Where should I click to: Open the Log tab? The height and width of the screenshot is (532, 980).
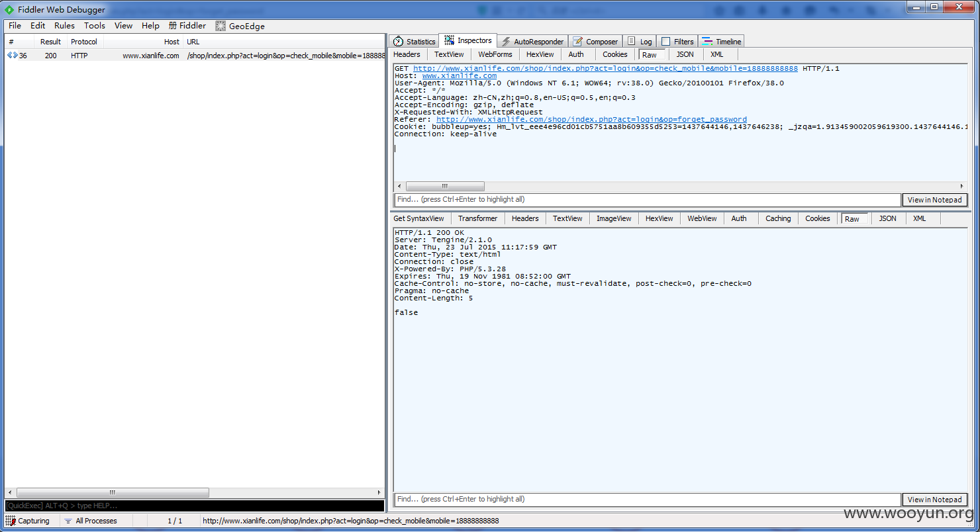click(x=640, y=41)
